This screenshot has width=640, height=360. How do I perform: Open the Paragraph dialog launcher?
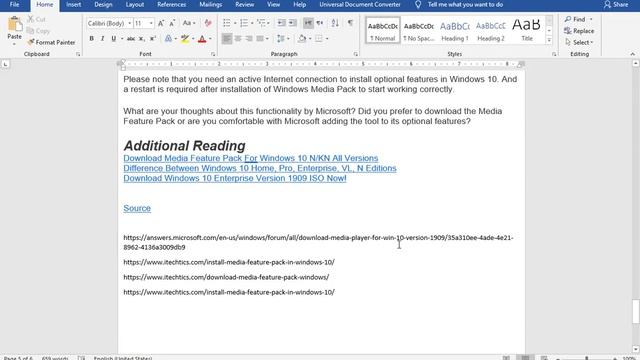[356, 54]
